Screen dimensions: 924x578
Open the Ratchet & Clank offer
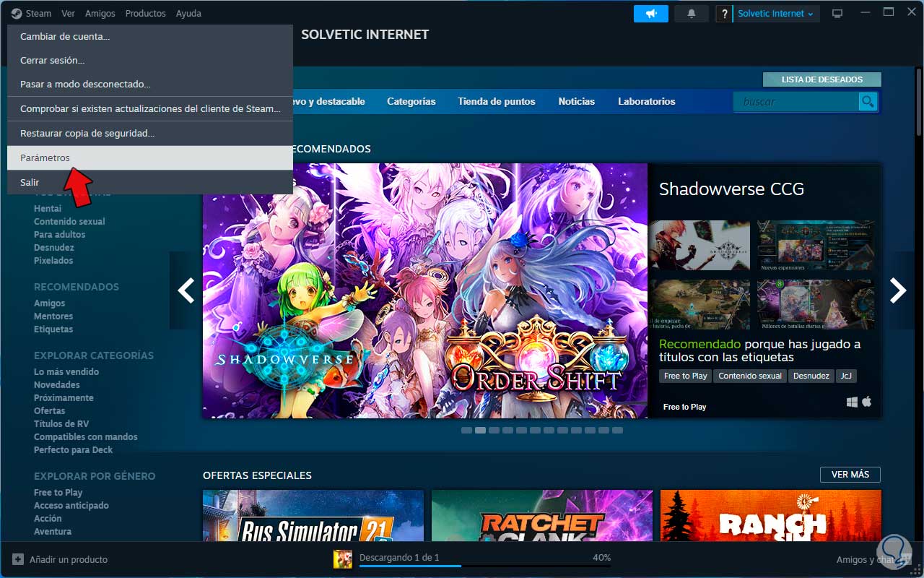pyautogui.click(x=542, y=516)
